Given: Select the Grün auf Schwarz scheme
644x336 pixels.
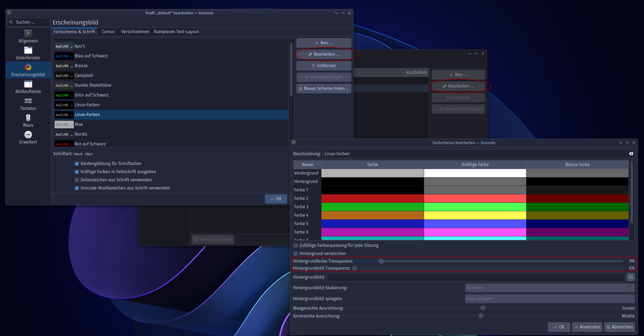Looking at the screenshot, I should (x=171, y=95).
